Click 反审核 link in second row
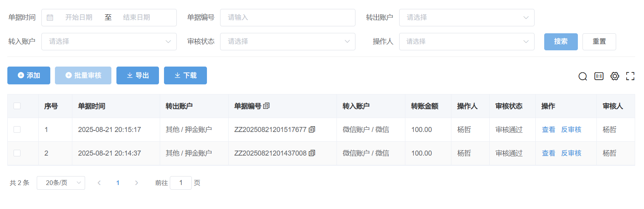The image size is (644, 209). tap(571, 153)
